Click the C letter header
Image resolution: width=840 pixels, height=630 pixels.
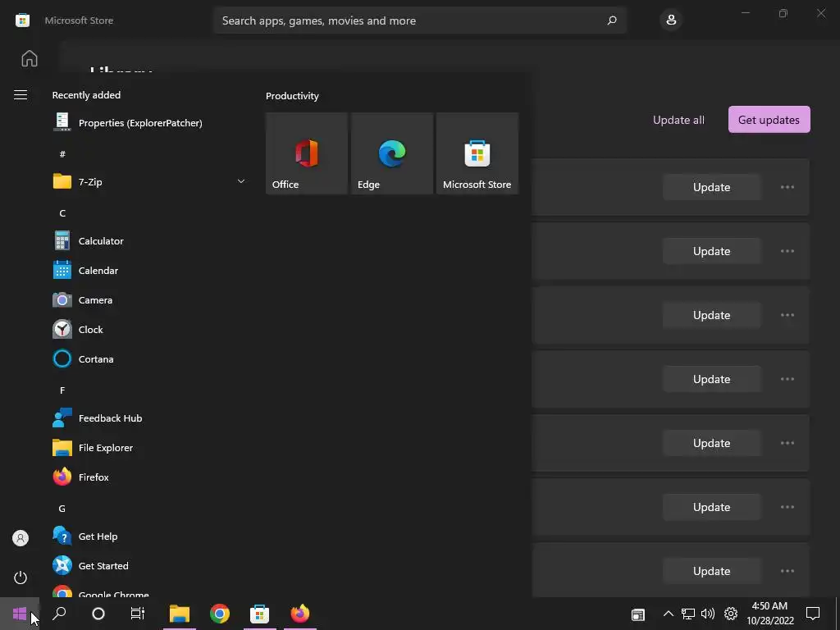[62, 213]
